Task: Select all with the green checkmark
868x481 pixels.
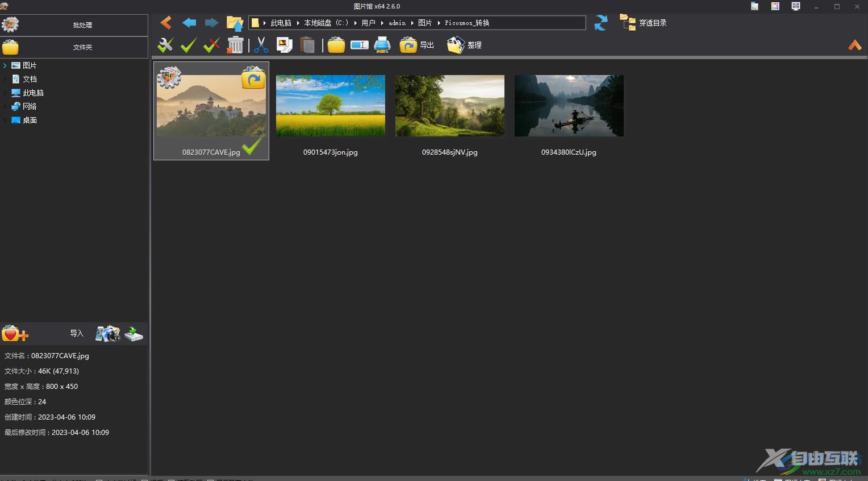Action: (189, 45)
